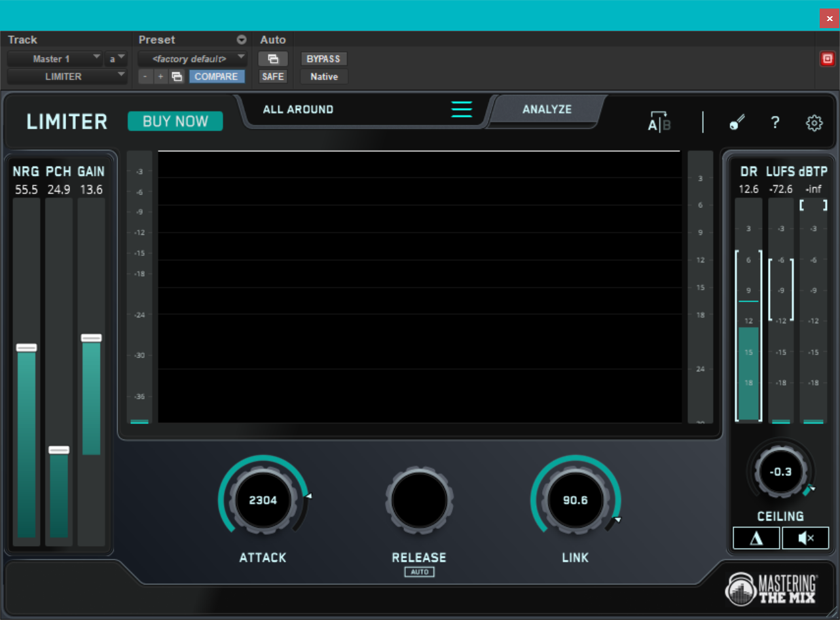Click the ATTACK knob

coord(263,501)
